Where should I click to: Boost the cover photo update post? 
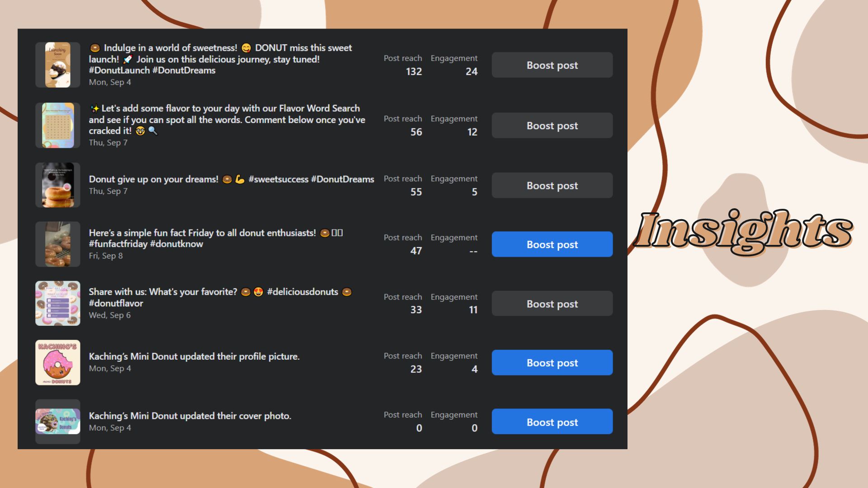point(552,422)
